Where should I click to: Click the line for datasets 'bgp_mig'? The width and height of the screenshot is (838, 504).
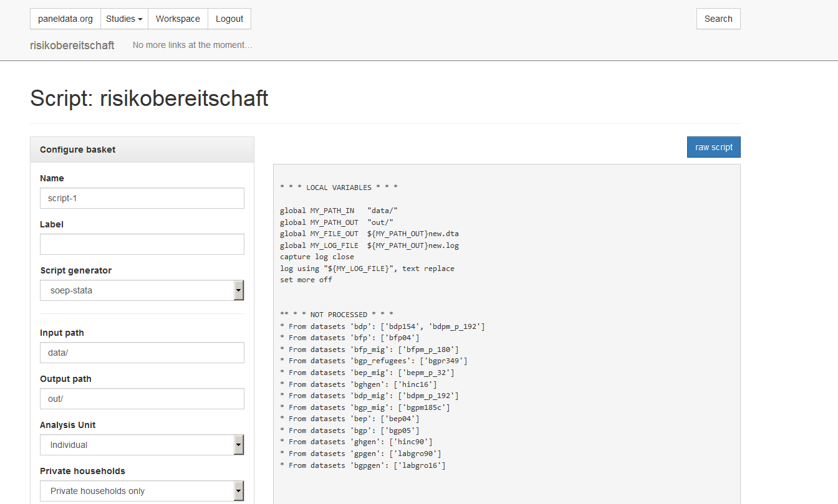pyautogui.click(x=365, y=407)
